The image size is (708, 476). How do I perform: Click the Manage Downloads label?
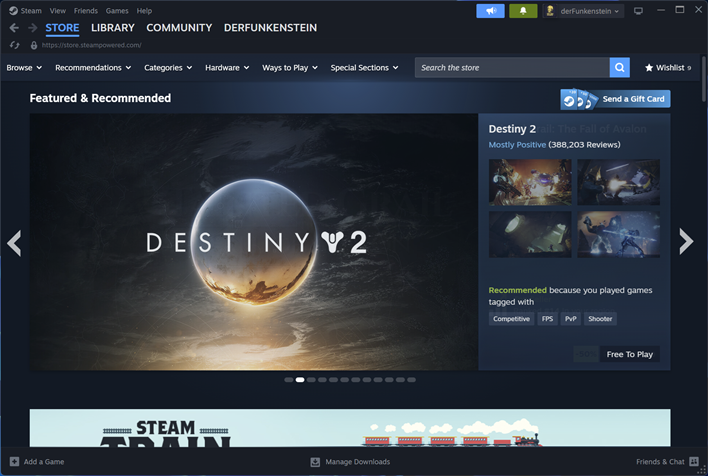(358, 462)
